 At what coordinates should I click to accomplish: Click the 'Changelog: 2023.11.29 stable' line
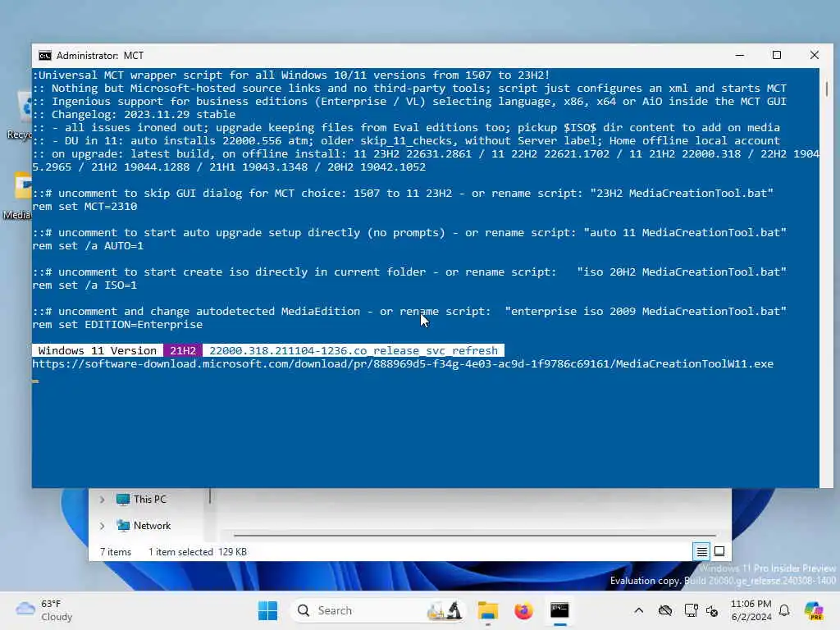tap(134, 114)
